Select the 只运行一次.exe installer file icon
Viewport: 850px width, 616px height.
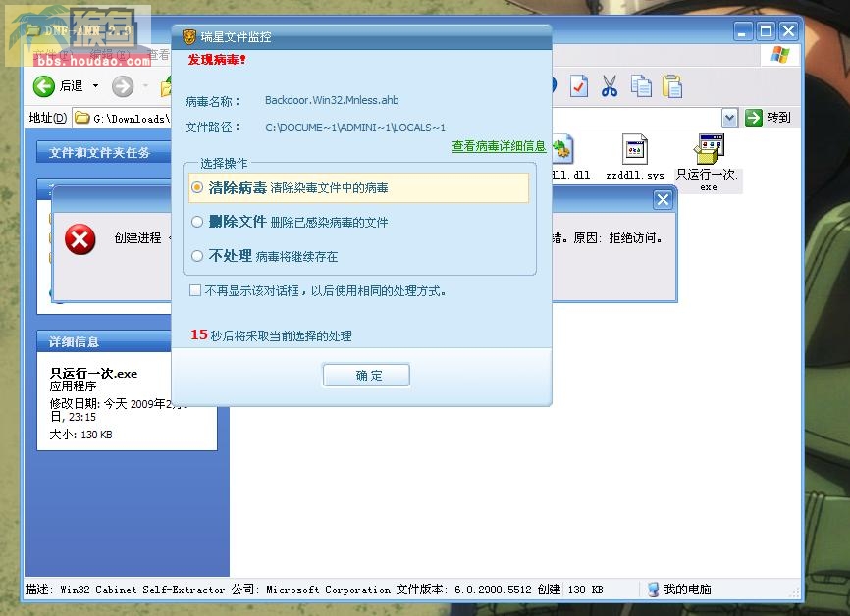(709, 148)
